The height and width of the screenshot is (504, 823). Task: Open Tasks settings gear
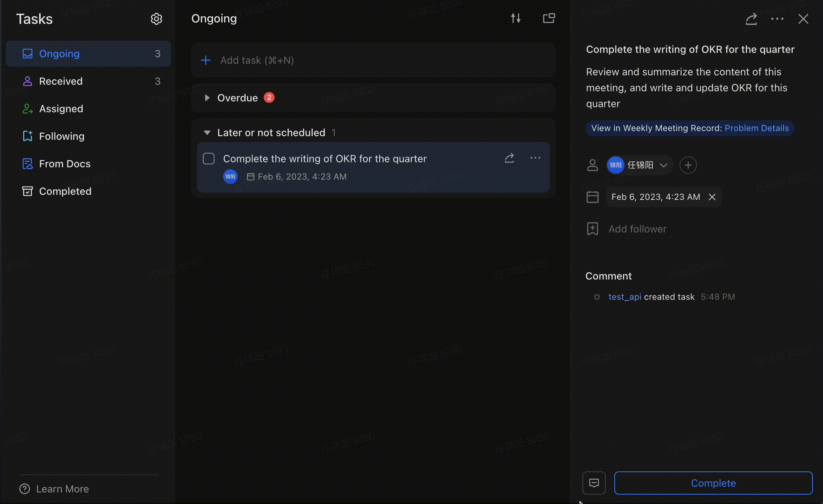(x=156, y=19)
